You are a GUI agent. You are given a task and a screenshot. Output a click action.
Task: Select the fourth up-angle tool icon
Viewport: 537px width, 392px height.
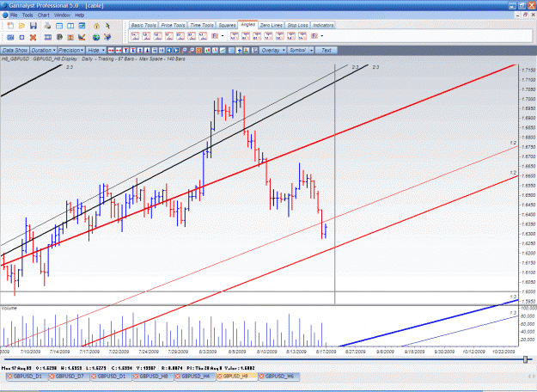click(x=169, y=36)
